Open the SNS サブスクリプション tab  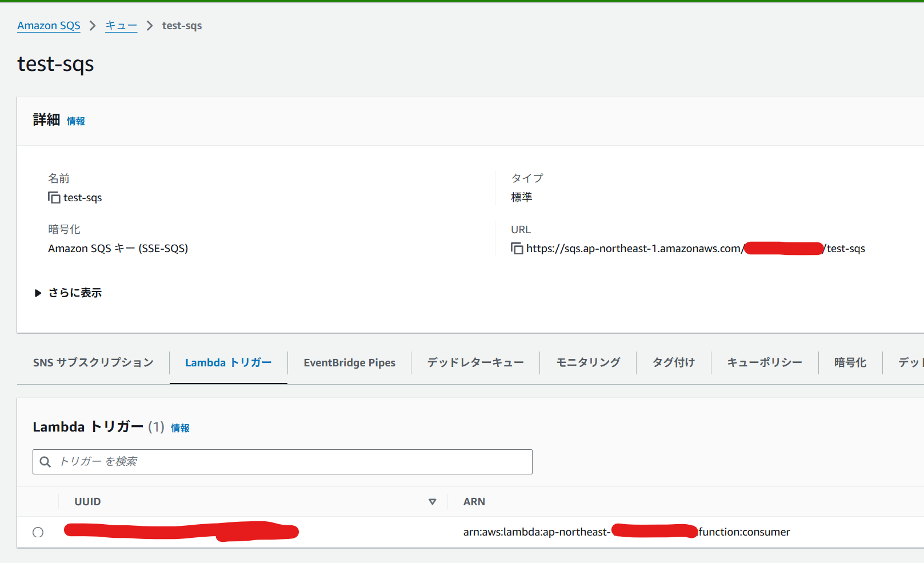[x=93, y=362]
